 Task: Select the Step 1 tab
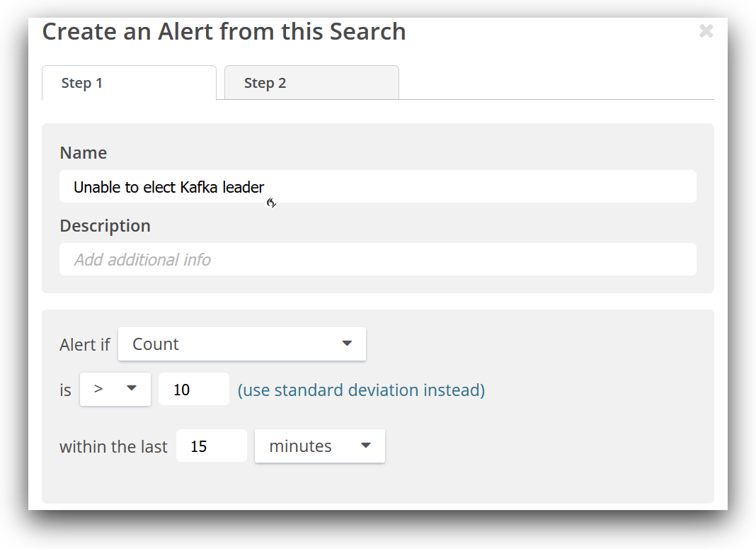point(129,83)
